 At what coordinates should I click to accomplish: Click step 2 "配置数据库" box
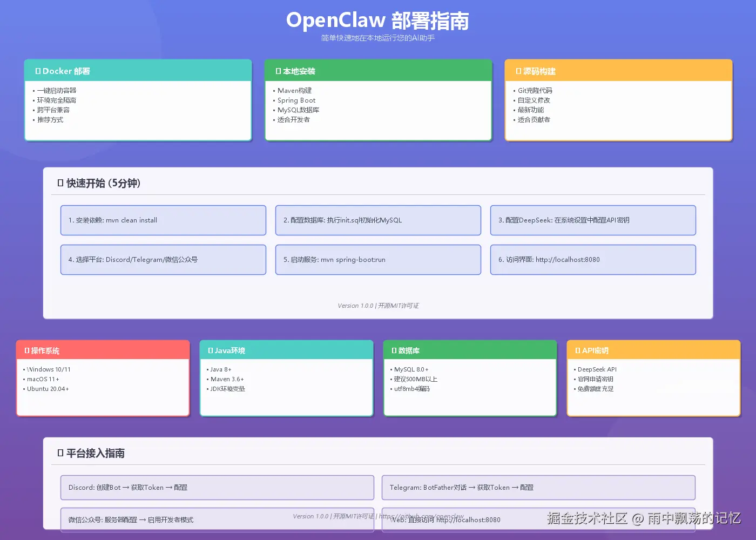point(378,220)
